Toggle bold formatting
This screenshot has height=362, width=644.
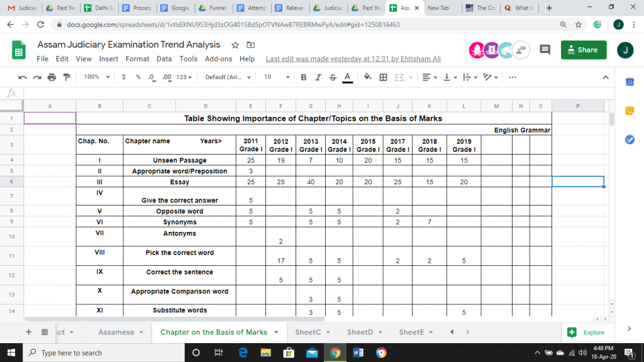pyautogui.click(x=303, y=77)
